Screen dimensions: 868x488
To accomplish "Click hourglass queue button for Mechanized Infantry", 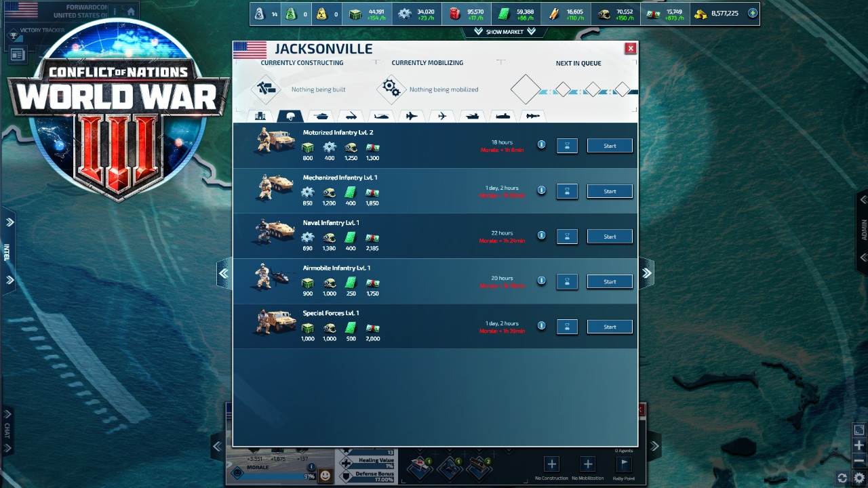I will [567, 191].
